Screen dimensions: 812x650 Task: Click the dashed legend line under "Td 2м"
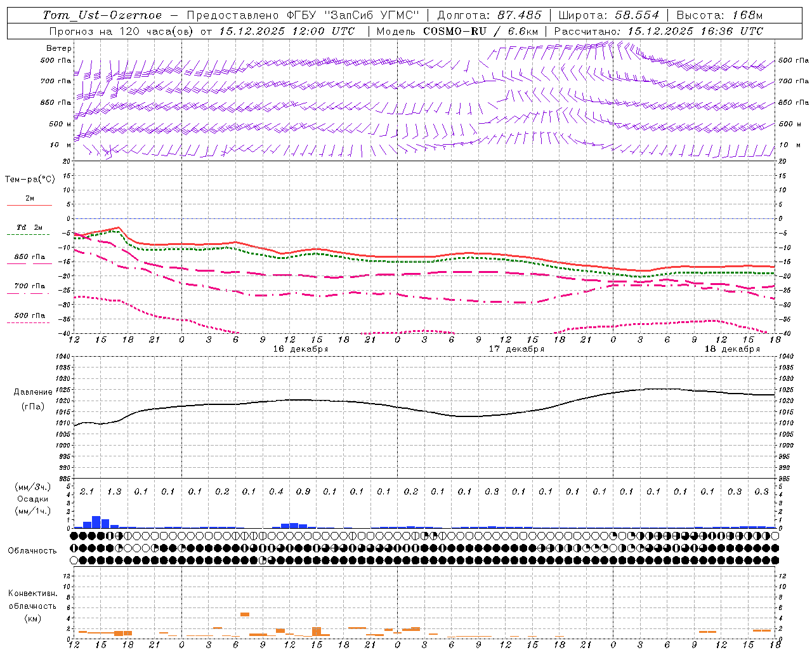[29, 235]
